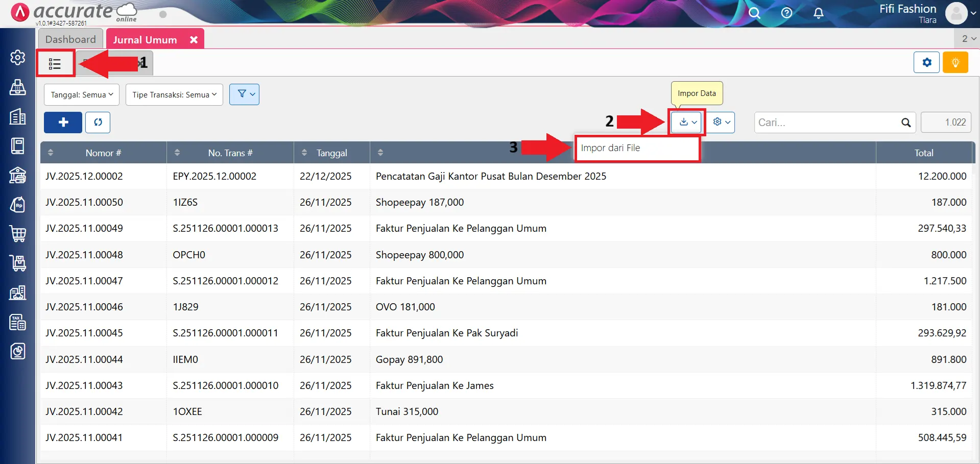The width and height of the screenshot is (980, 464).
Task: Open the Tanggal: Semua filter dropdown
Action: (81, 94)
